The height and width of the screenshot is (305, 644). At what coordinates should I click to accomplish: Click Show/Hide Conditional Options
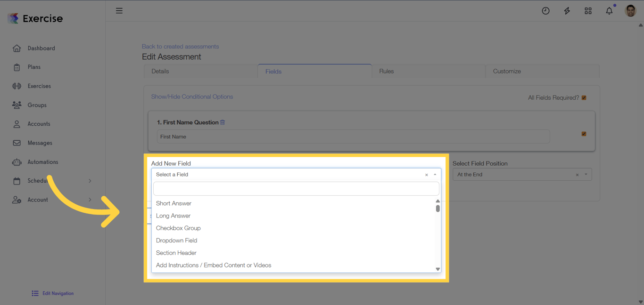[x=192, y=96]
